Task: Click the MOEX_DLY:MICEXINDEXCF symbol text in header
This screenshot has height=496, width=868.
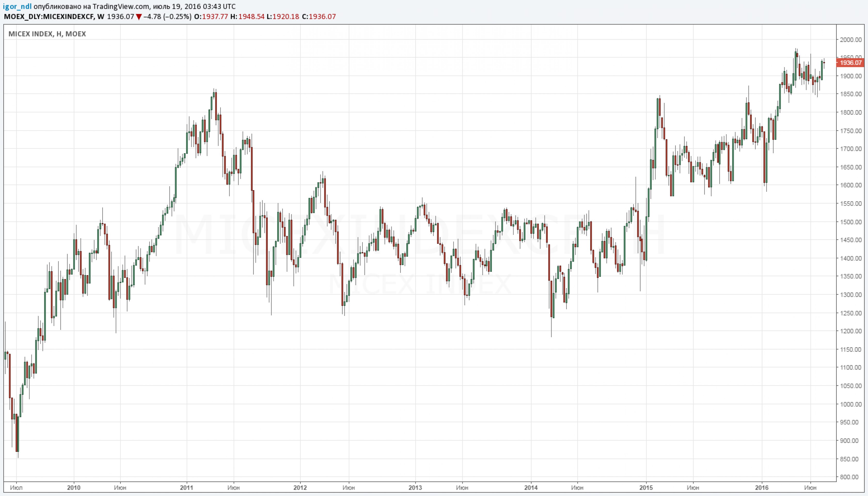Action: (x=49, y=17)
